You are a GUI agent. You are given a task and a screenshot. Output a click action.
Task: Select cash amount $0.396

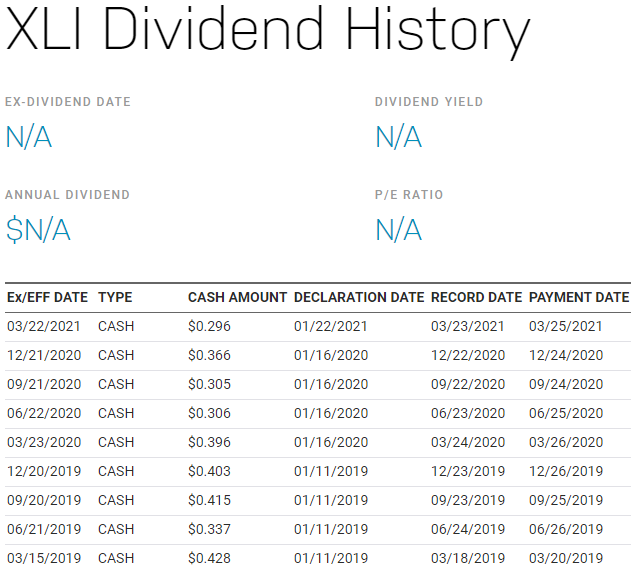click(x=209, y=442)
